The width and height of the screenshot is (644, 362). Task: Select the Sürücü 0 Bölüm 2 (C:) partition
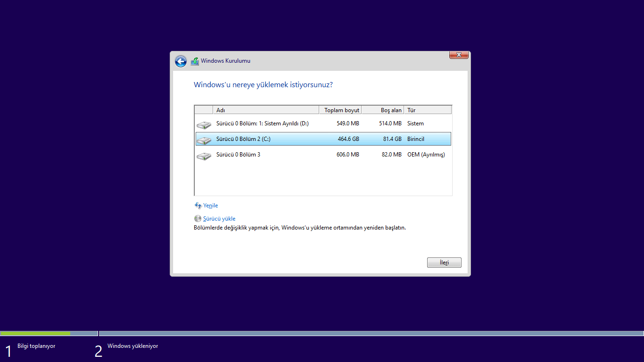click(x=323, y=139)
